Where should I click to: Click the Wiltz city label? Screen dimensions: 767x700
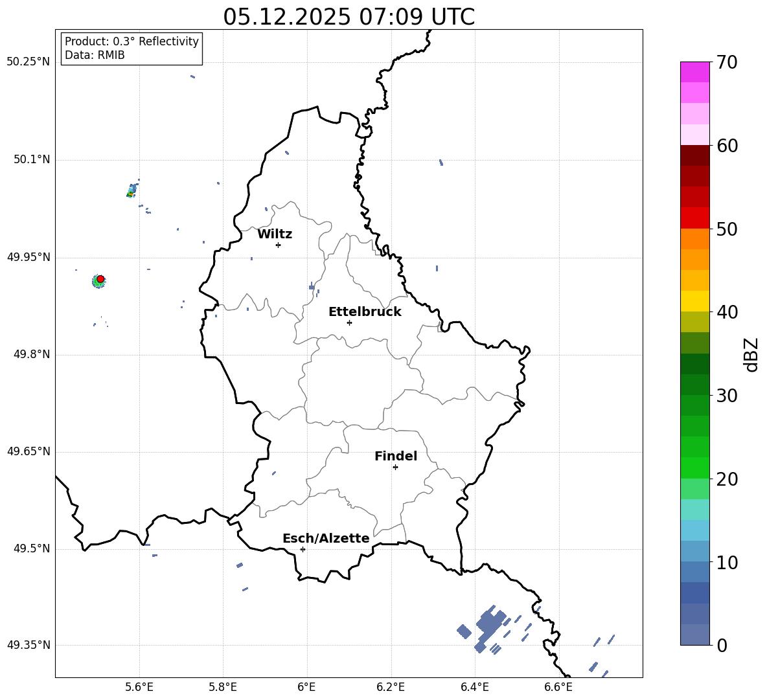(x=275, y=234)
